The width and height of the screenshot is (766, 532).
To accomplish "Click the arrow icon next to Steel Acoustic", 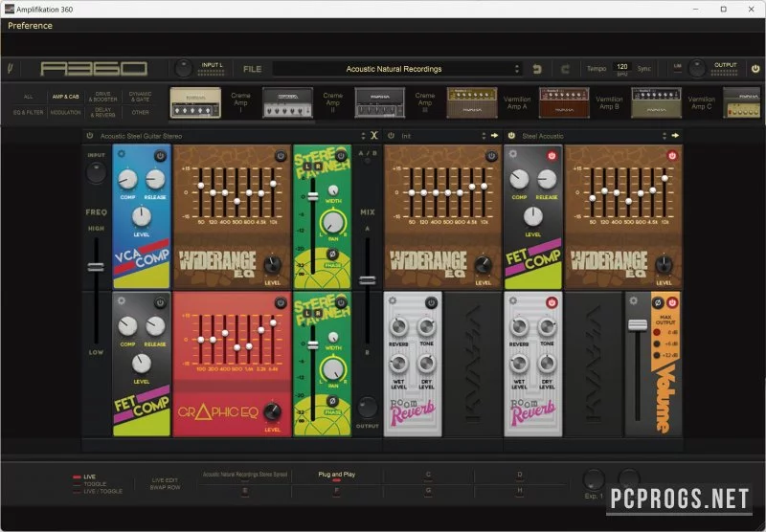I will [675, 136].
